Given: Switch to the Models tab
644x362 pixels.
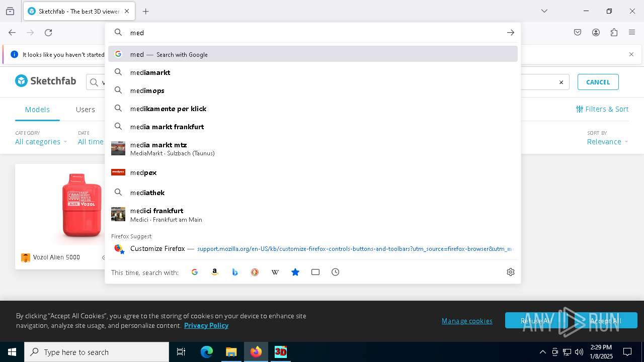Looking at the screenshot, I should [37, 110].
